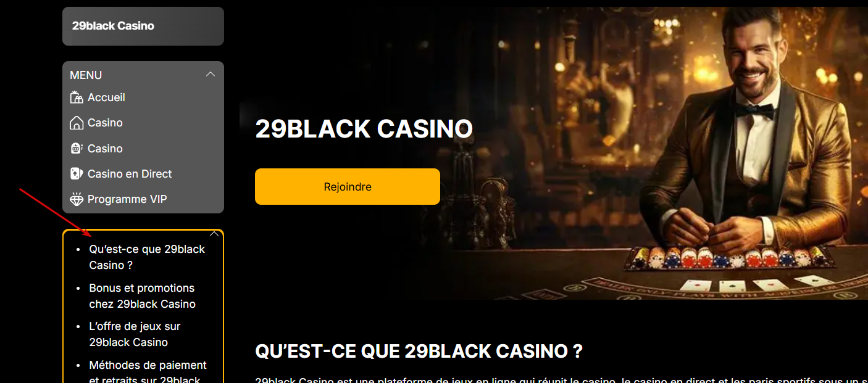Click the playing card icon for Casino en Direct
This screenshot has width=868, height=383.
[x=77, y=174]
